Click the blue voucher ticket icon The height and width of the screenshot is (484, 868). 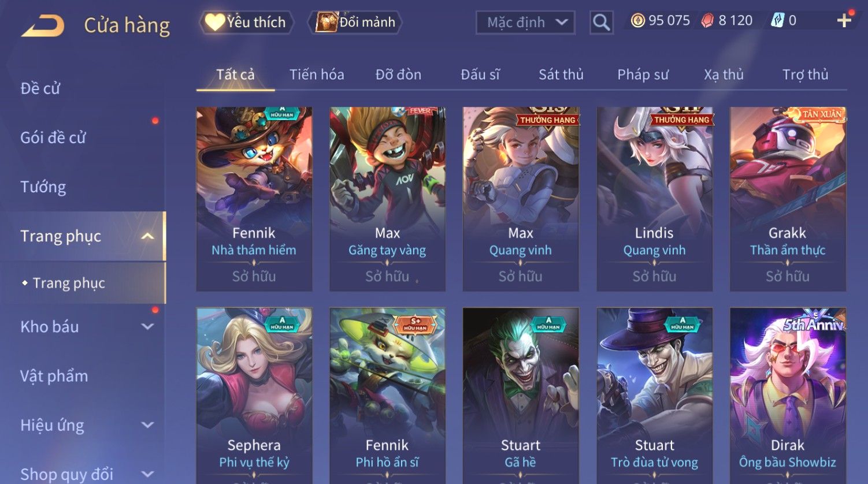[x=777, y=21]
